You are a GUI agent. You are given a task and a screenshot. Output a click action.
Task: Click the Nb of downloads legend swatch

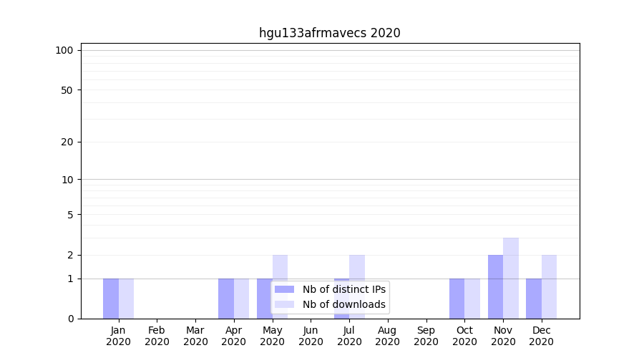pos(284,304)
